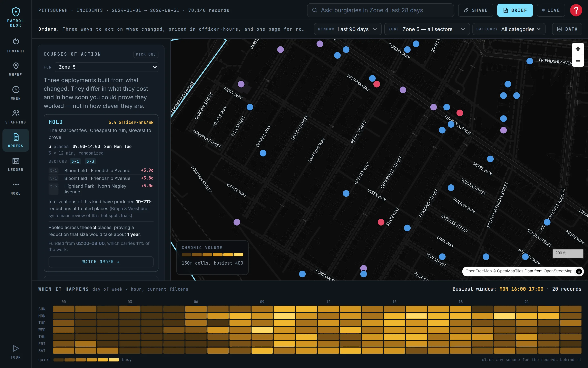Click the Busiest window MON 16:00-17:00 text
This screenshot has width=588, height=368.
click(521, 289)
